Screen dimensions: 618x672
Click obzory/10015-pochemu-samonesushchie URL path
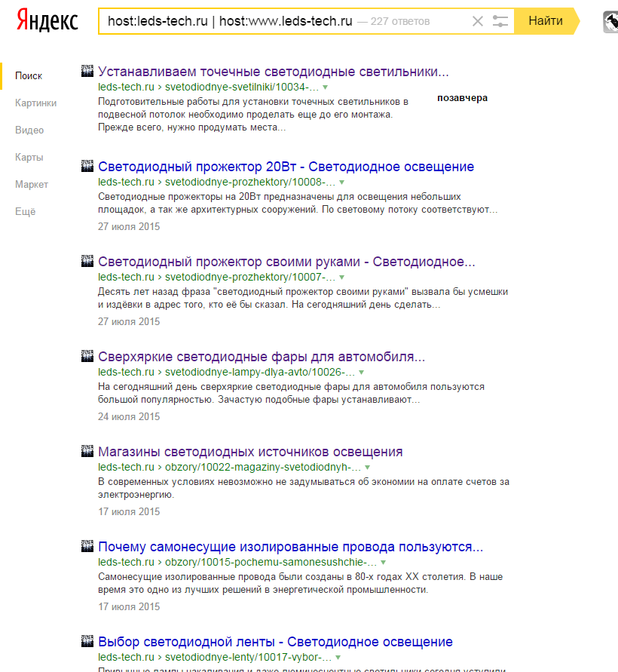click(271, 563)
